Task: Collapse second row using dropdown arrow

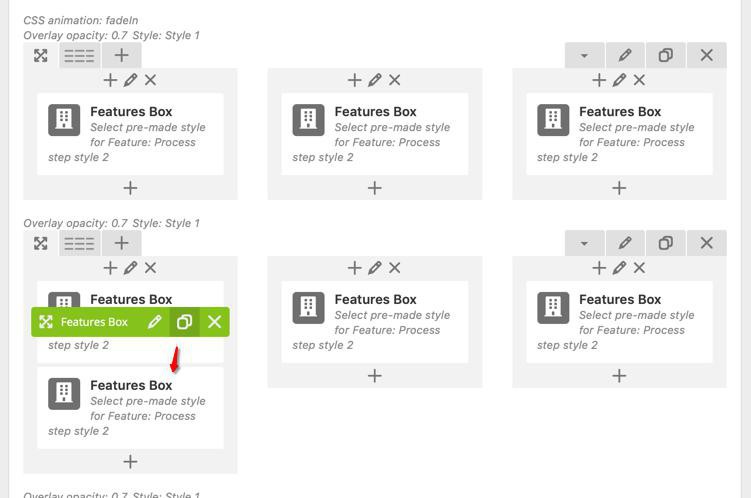Action: (584, 243)
